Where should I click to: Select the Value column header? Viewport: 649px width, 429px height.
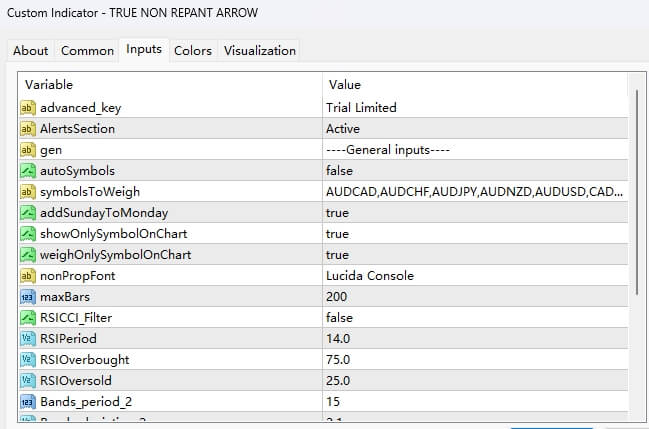pyautogui.click(x=475, y=85)
